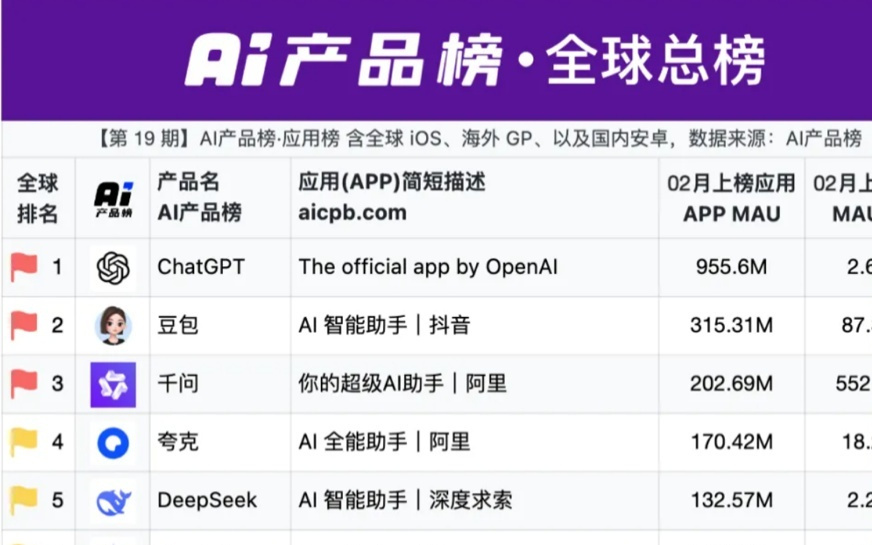This screenshot has height=545, width=872.
Task: Click the rank number 1
Action: (x=57, y=267)
